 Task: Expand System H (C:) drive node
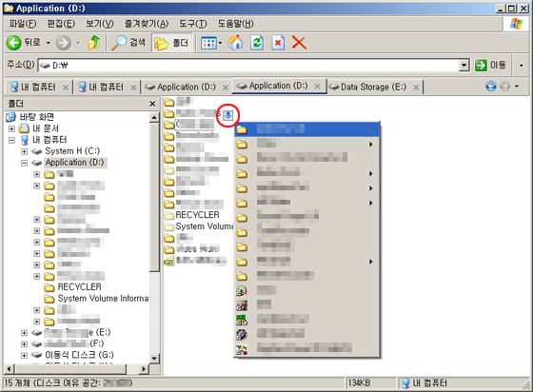point(24,151)
